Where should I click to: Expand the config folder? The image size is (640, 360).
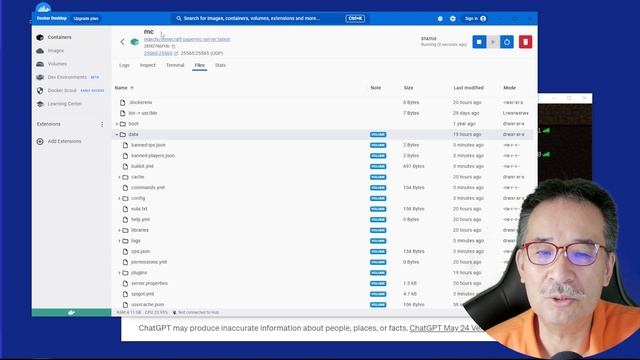(120, 198)
